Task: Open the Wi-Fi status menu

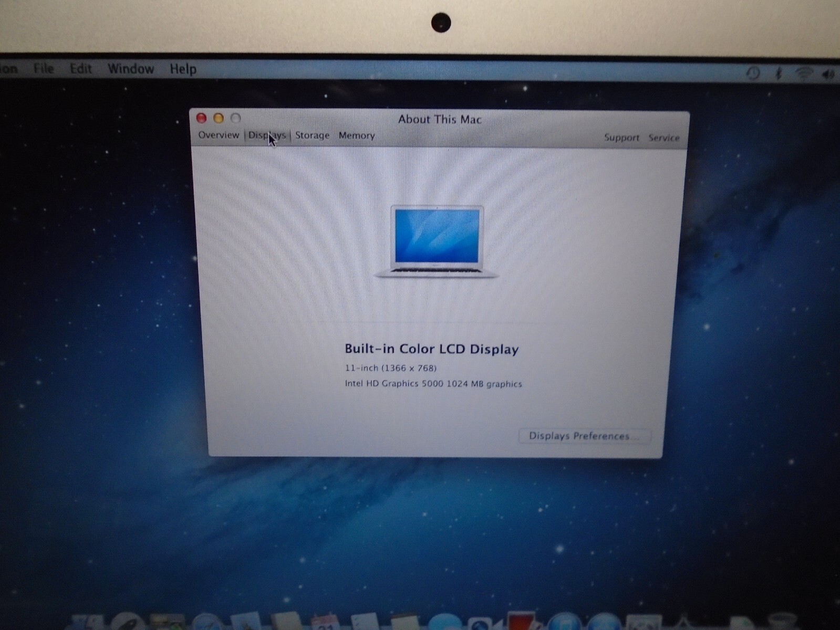Action: coord(804,73)
